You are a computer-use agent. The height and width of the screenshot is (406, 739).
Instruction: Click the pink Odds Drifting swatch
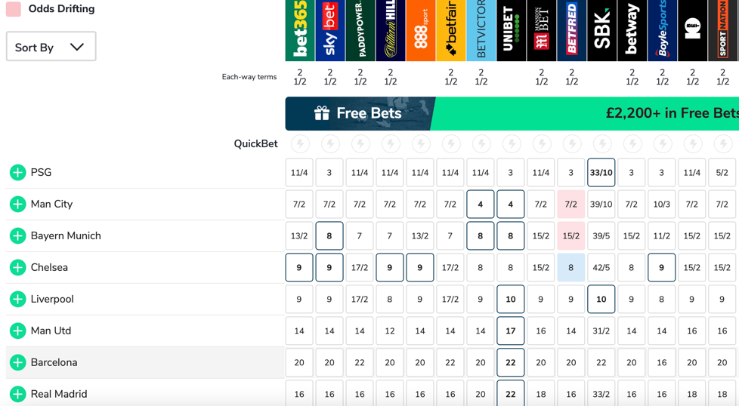(14, 9)
